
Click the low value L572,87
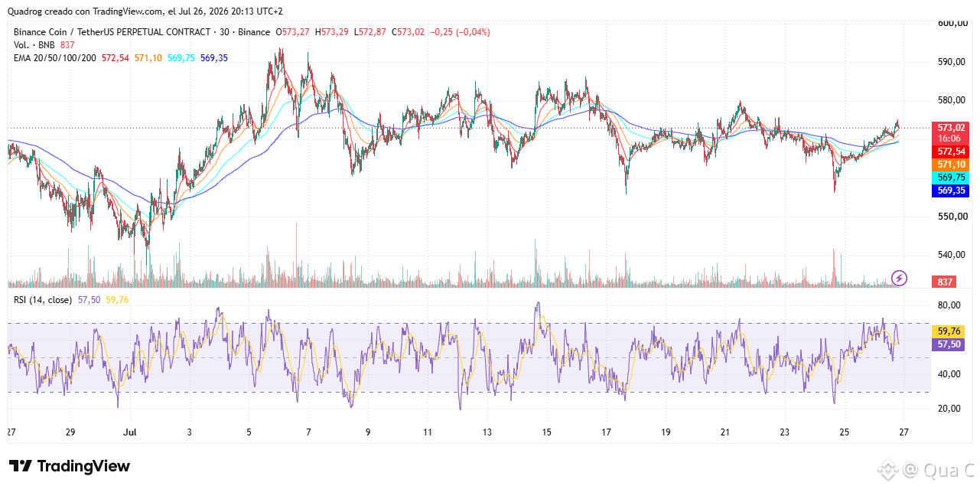[371, 32]
